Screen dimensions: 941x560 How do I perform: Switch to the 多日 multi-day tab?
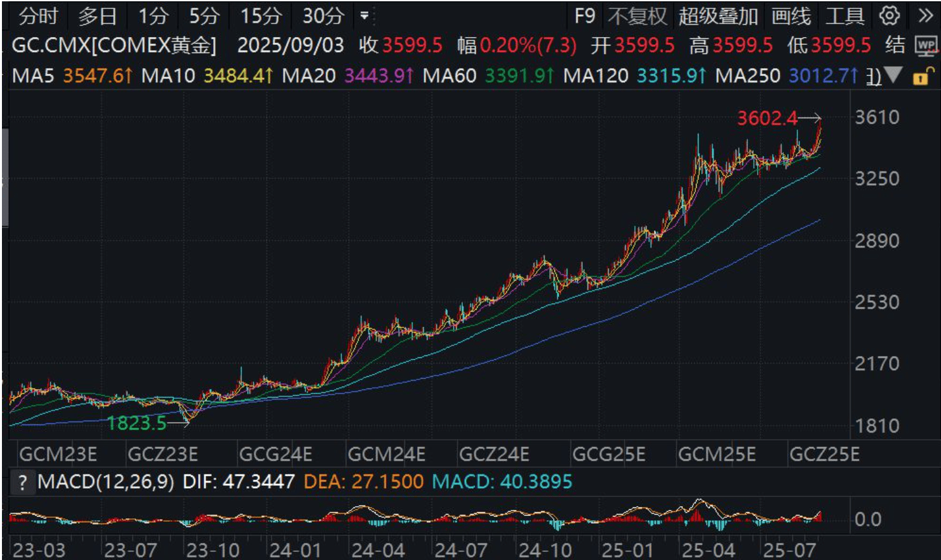coord(96,16)
